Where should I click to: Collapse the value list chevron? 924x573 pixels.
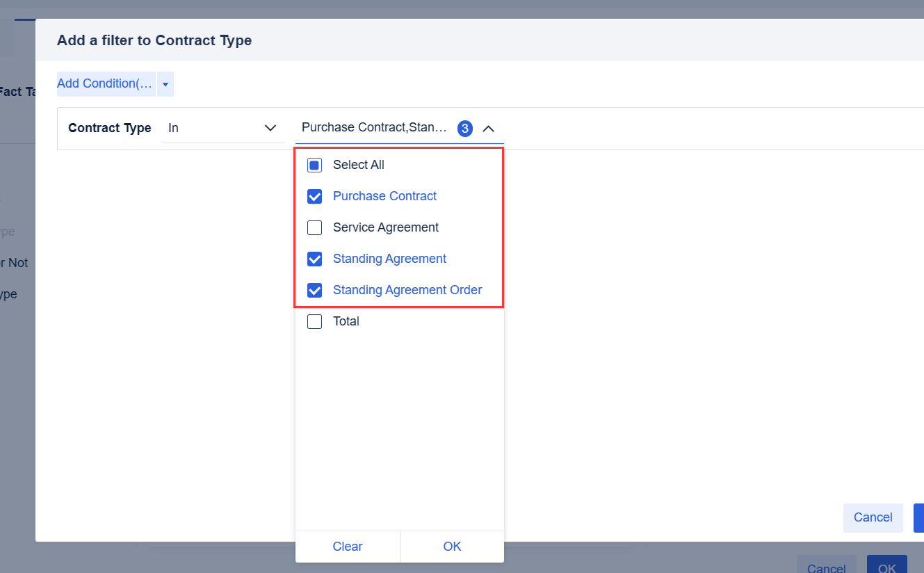pos(488,129)
